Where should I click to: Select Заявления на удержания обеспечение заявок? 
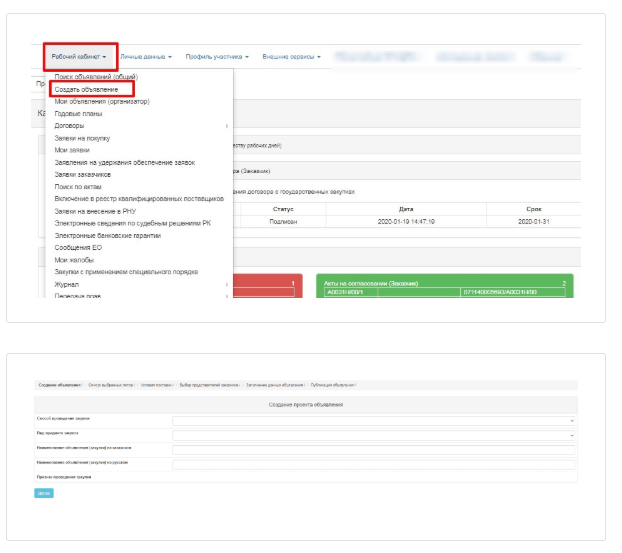[x=127, y=165]
